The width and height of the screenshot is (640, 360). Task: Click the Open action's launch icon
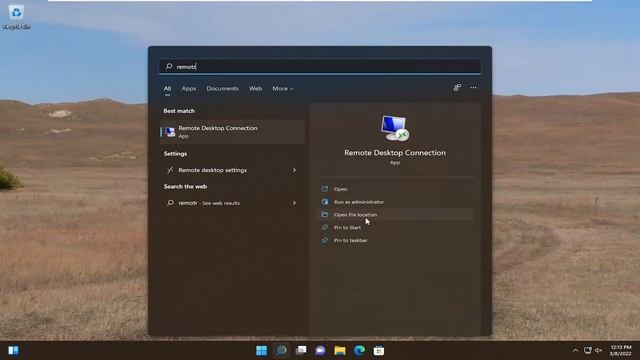coord(325,189)
